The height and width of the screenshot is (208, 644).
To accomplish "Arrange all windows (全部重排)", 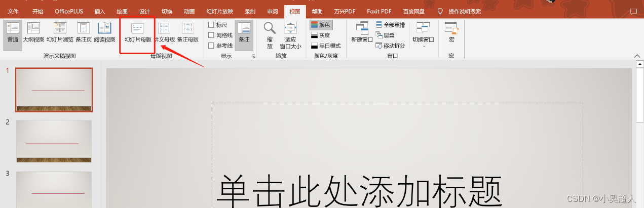I will [x=391, y=25].
